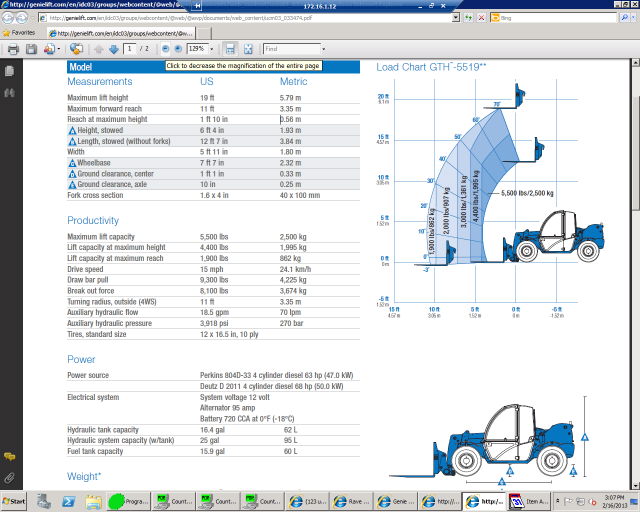Image resolution: width=640 pixels, height=512 pixels.
Task: Open Windows Explorer from the taskbar
Action: [93, 501]
